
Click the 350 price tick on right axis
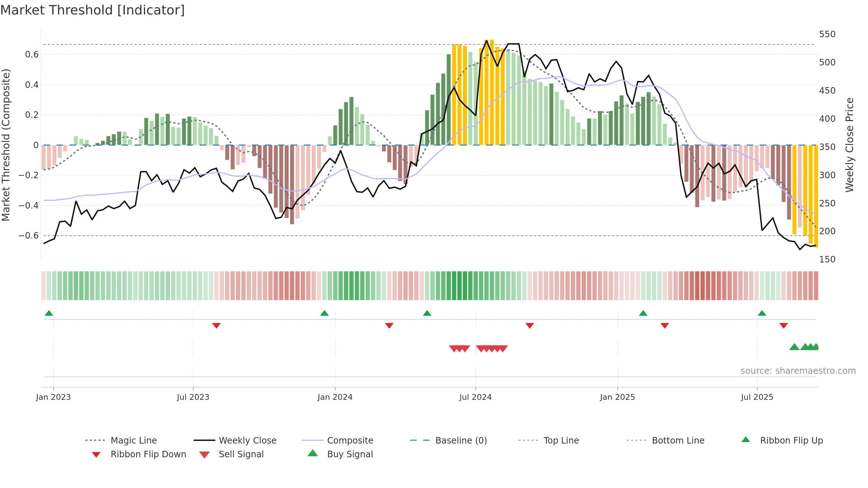[827, 147]
